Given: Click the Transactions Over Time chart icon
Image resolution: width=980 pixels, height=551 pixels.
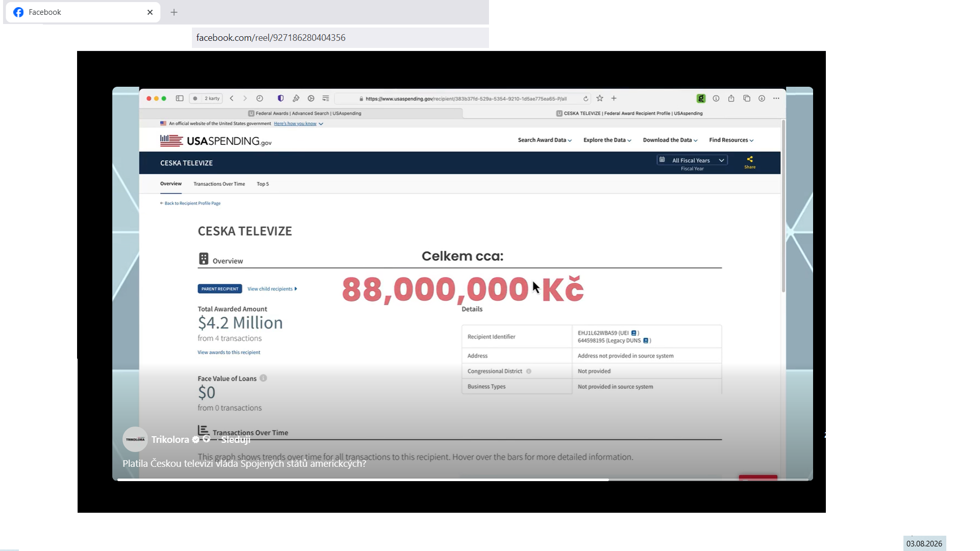Looking at the screenshot, I should point(203,431).
